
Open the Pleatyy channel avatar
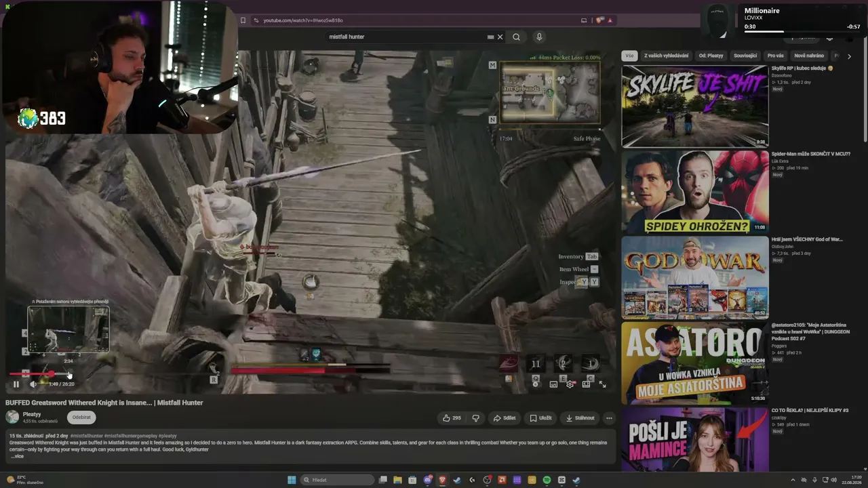12,418
